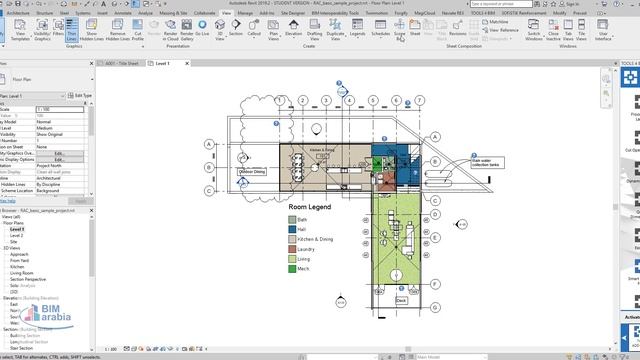Click the Hall color swatch in Room Legend
Viewport: 640px width, 360px height.
(x=292, y=229)
